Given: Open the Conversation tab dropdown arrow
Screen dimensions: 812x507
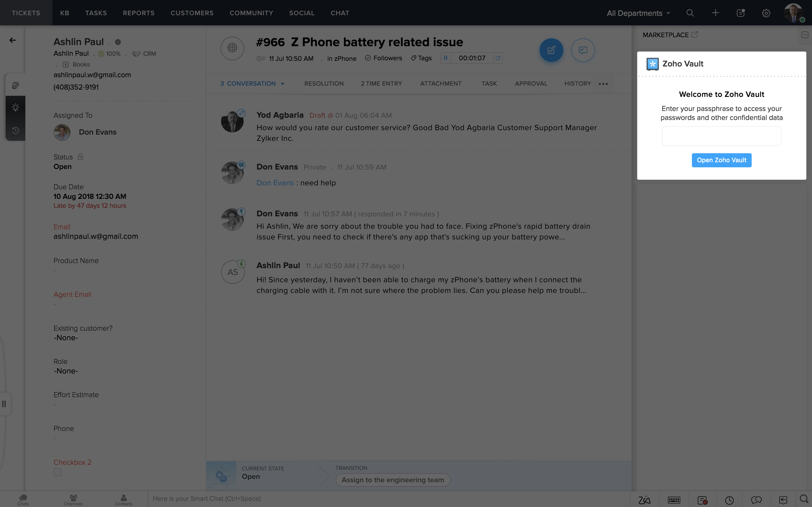Looking at the screenshot, I should 283,84.
